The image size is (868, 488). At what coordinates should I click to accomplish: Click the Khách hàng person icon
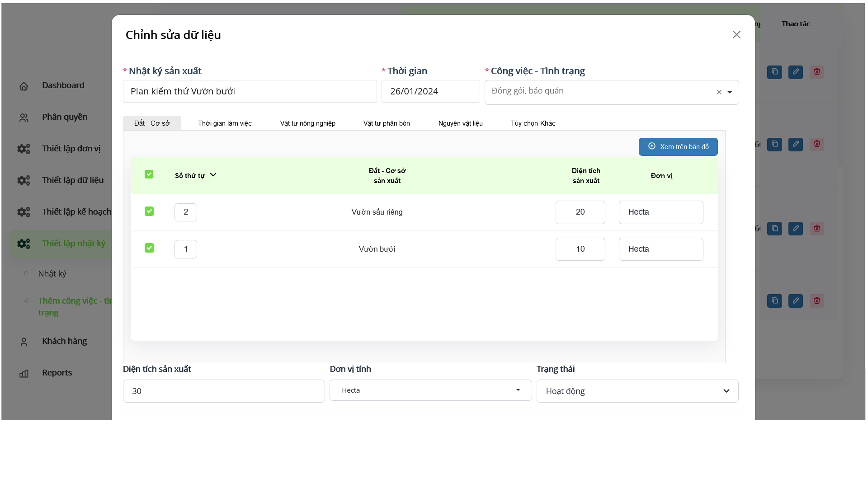(x=24, y=342)
